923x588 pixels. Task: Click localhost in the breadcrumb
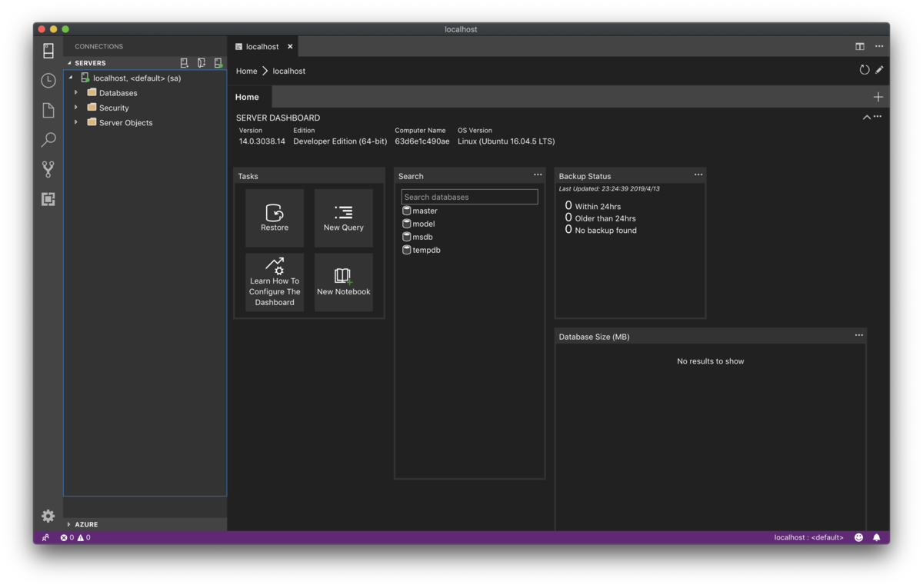pos(289,71)
